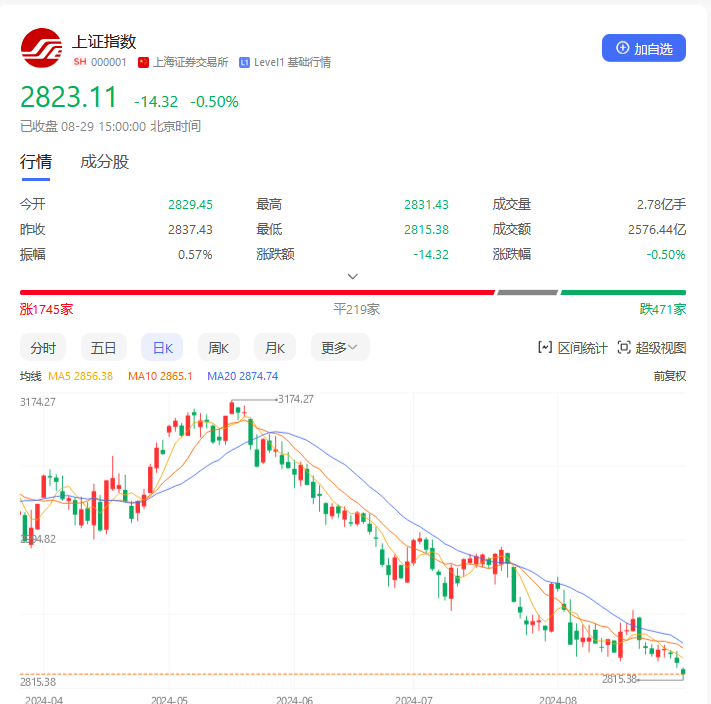This screenshot has width=711, height=704.
Task: Click the 区间统计 bracket icon
Action: 545,348
